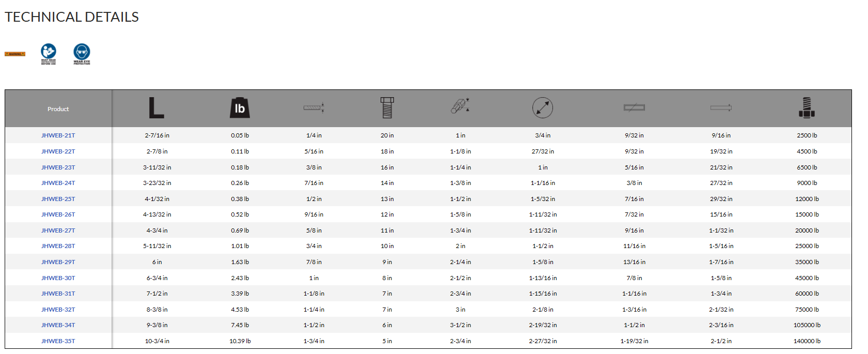Select the '27/32 in' cell in JHWEB-22T row
Image resolution: width=868 pixels, height=354 pixels.
pos(543,151)
